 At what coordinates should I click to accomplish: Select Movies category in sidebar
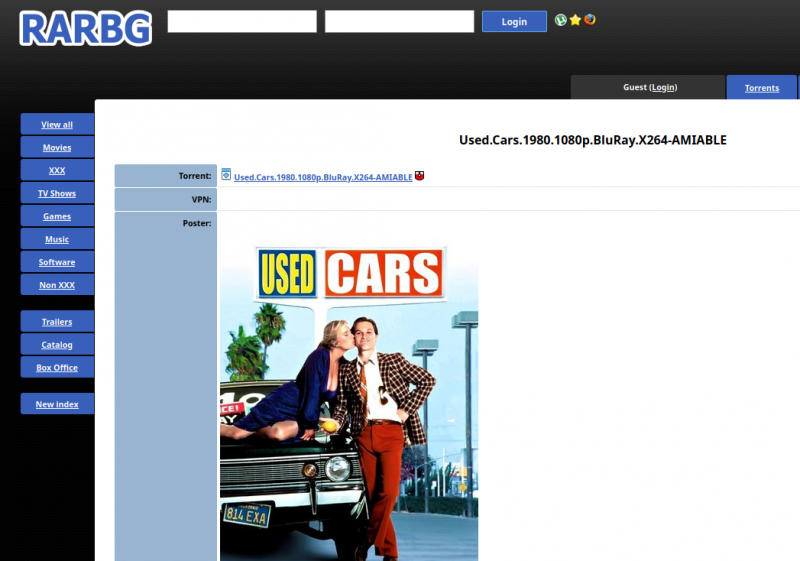click(x=57, y=147)
